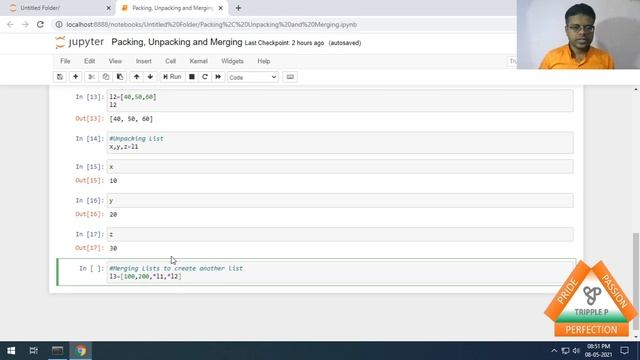The width and height of the screenshot is (640, 360).
Task: Open the volume control in system tray
Action: [x=576, y=351]
